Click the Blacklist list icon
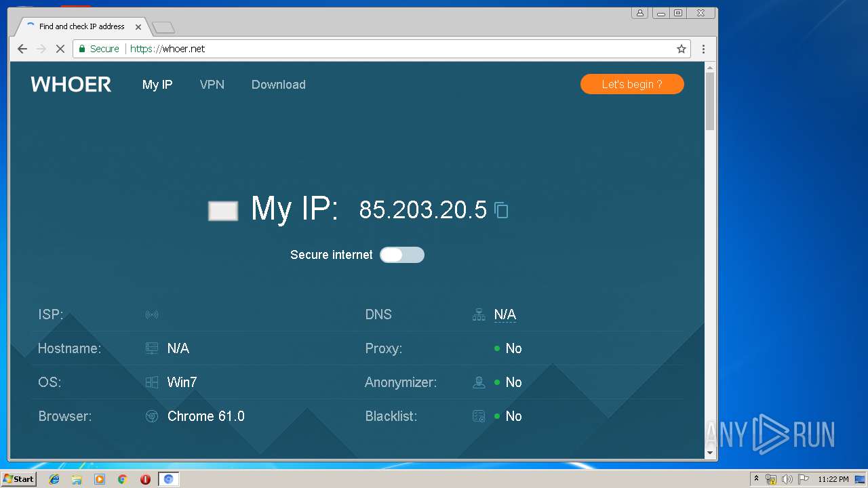Viewport: 868px width, 488px height. pyautogui.click(x=479, y=416)
